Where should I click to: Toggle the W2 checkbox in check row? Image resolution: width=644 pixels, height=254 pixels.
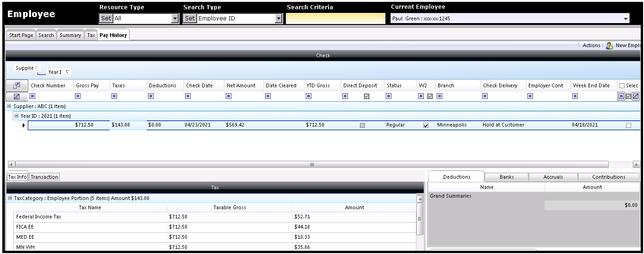pos(426,125)
